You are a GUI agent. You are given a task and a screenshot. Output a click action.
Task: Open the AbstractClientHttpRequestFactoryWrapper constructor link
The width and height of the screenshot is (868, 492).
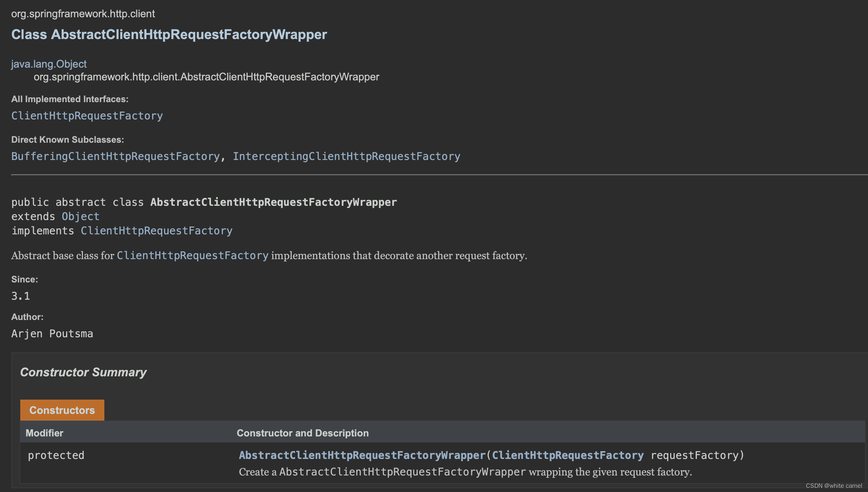pyautogui.click(x=362, y=455)
